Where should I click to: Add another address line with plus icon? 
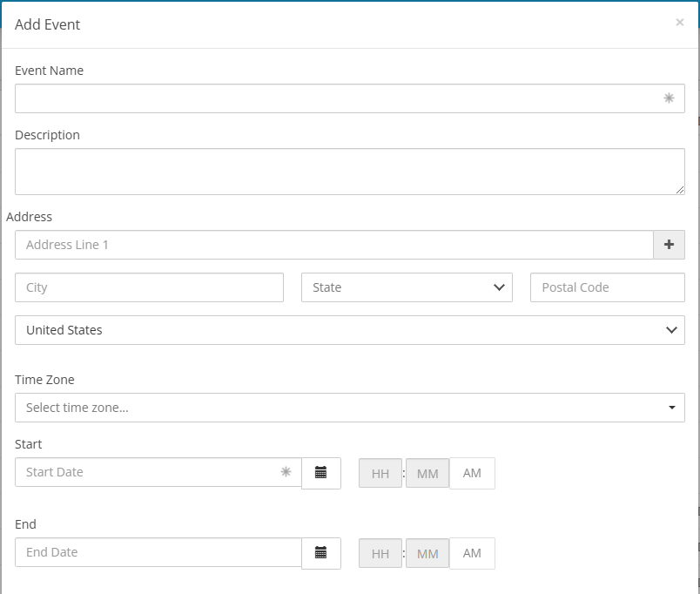[669, 245]
